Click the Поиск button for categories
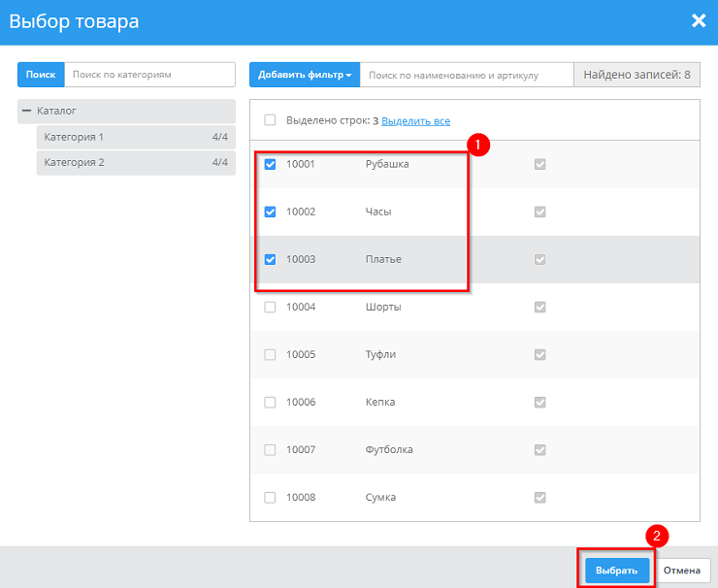718x588 pixels. 41,75
